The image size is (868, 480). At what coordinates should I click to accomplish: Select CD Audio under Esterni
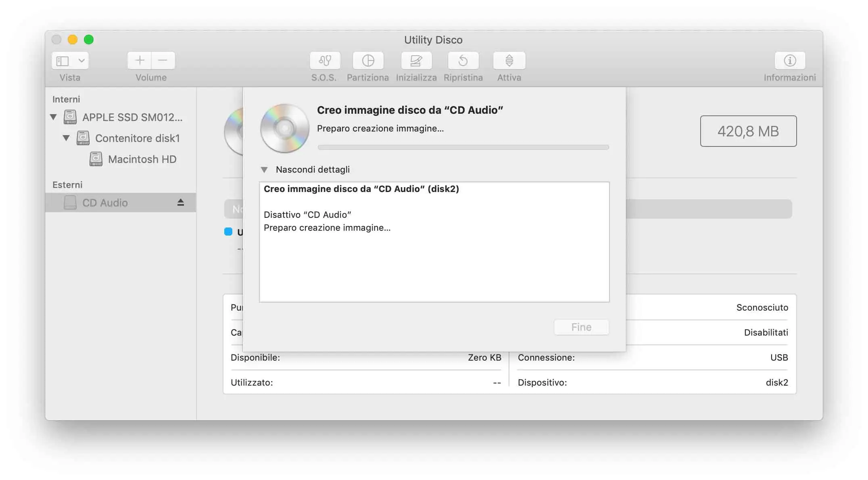point(105,202)
